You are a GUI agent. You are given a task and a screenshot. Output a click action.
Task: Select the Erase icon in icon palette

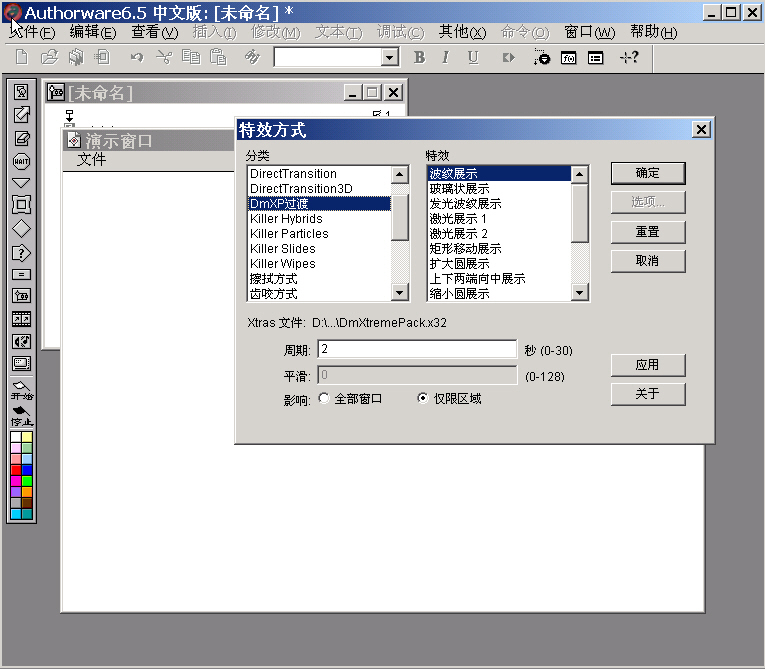point(21,138)
